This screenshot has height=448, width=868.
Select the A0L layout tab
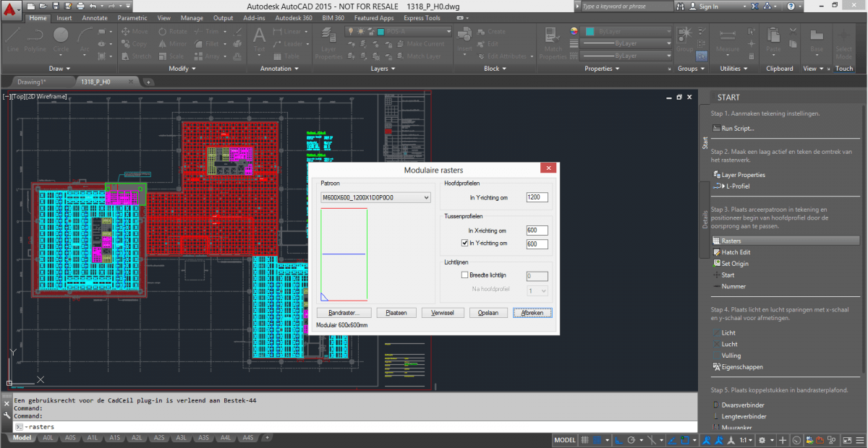coord(48,438)
